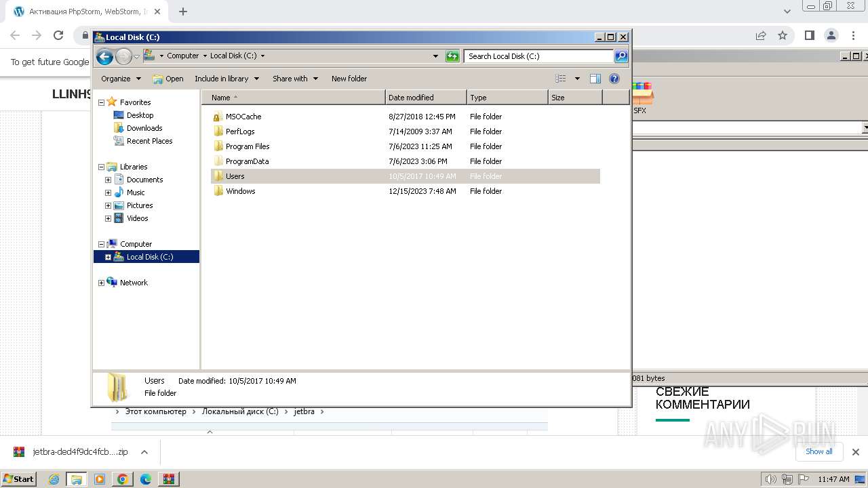The height and width of the screenshot is (488, 868).
Task: Focus the Search Local Disk (C:) field
Action: pos(539,56)
